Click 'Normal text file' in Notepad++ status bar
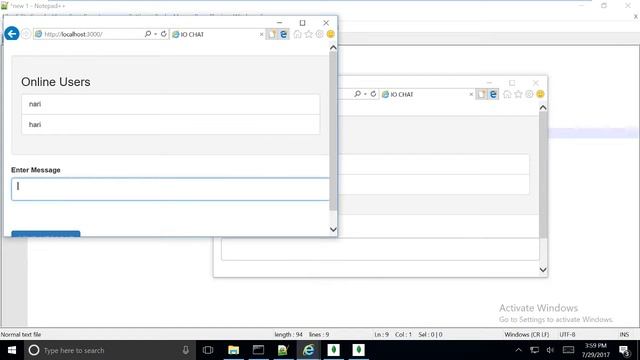640x360 pixels. pyautogui.click(x=21, y=334)
